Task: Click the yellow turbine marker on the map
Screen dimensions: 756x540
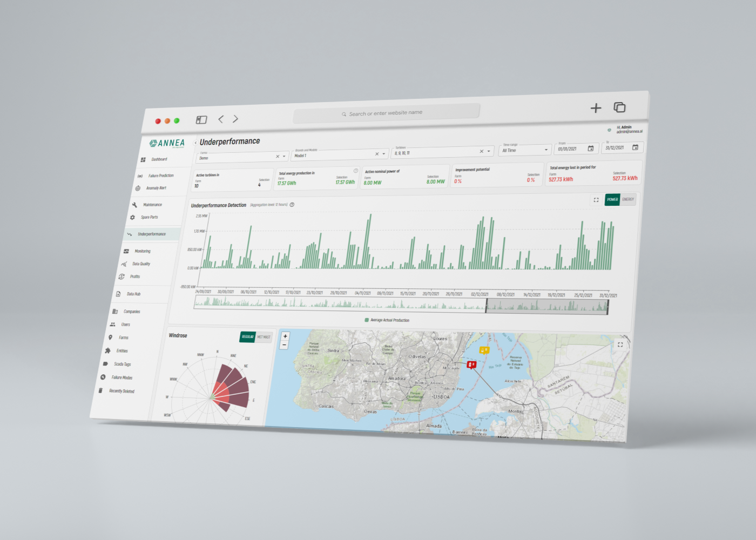Action: point(484,350)
